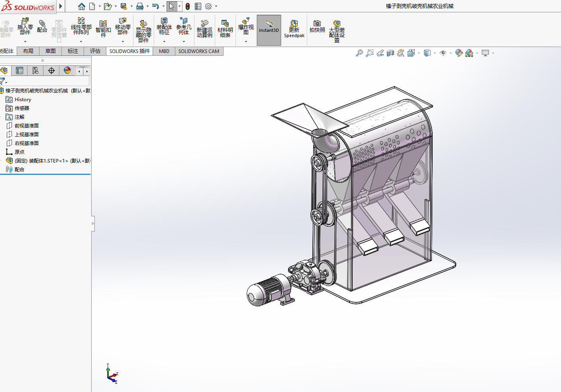561x392 pixels.
Task: Expand the 爆炸视图 dropdown arrow
Action: coord(246,41)
